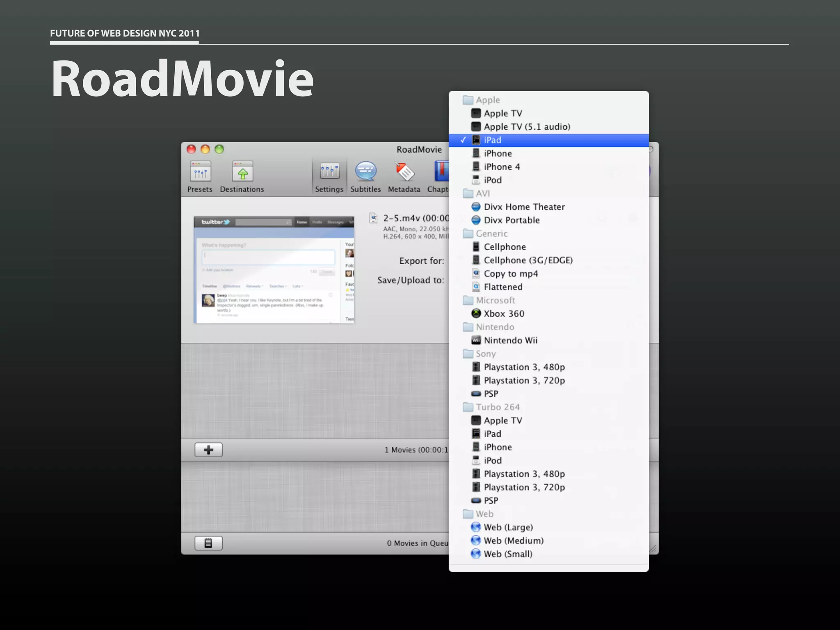Choose iPhone 4 from Apple presets

click(x=502, y=167)
